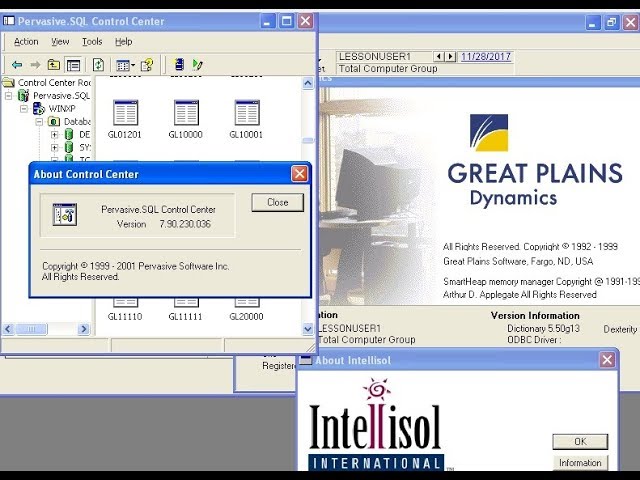Click Close in About Control Center dialog
Image resolution: width=640 pixels, height=480 pixels.
click(x=278, y=202)
